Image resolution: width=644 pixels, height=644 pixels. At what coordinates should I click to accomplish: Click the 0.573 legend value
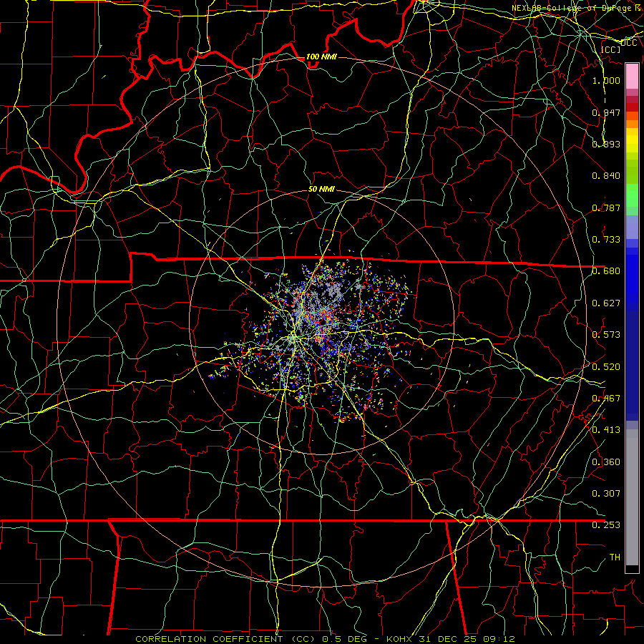coord(606,335)
